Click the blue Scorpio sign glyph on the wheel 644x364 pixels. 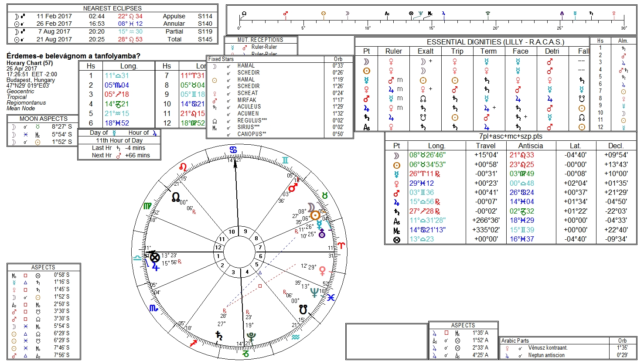point(153,308)
